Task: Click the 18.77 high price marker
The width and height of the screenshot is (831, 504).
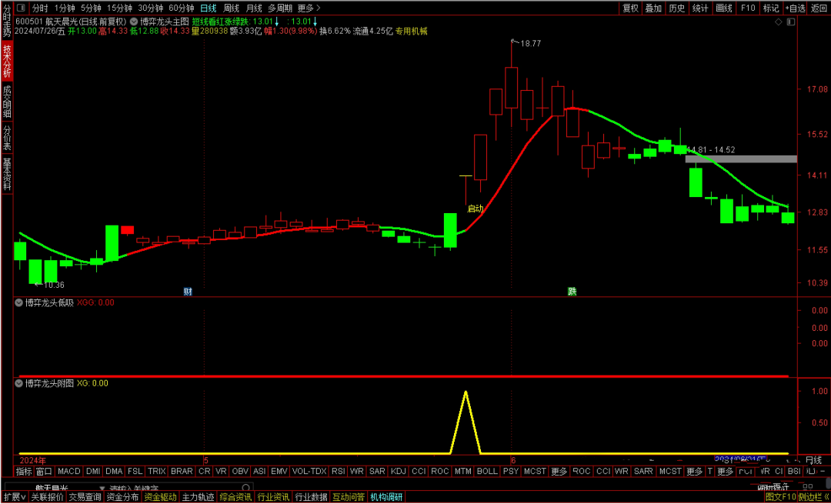Action: (530, 44)
